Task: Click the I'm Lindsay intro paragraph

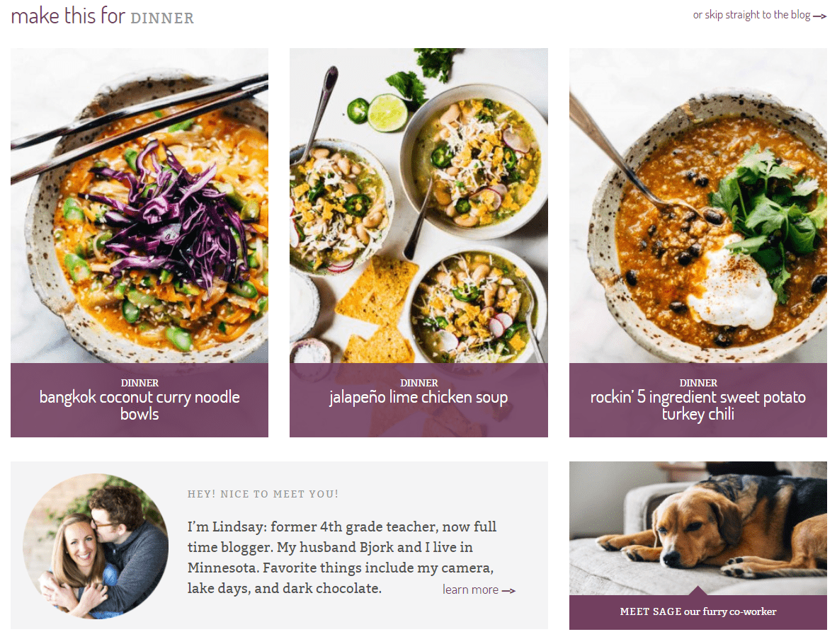Action: (341, 558)
